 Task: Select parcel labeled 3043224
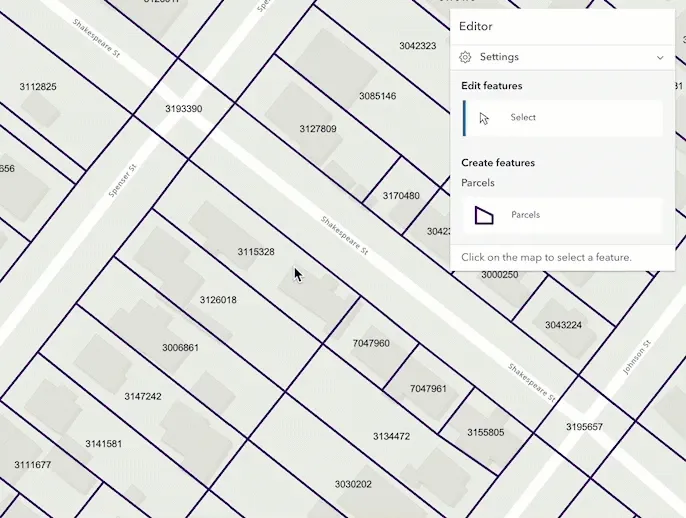pyautogui.click(x=563, y=325)
